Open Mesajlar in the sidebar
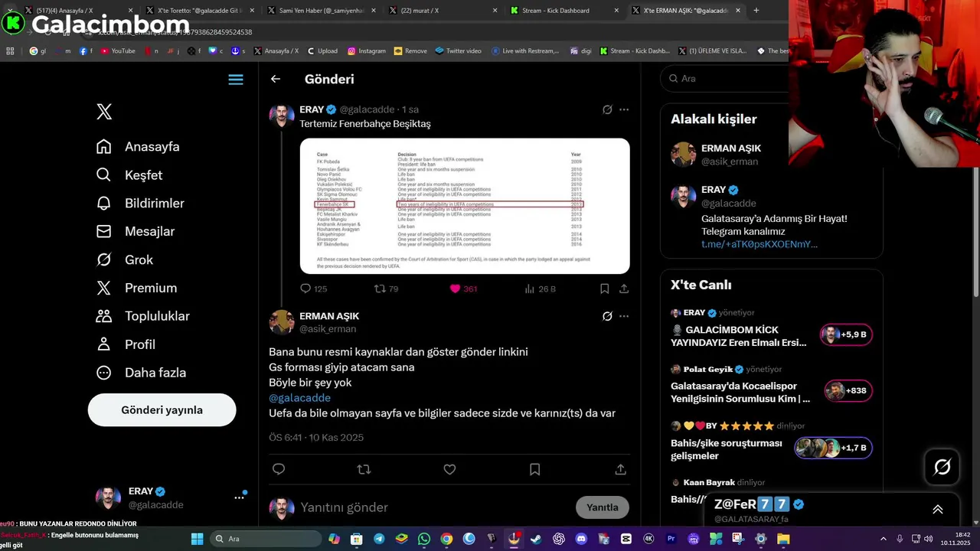This screenshot has width=980, height=551. (x=136, y=231)
